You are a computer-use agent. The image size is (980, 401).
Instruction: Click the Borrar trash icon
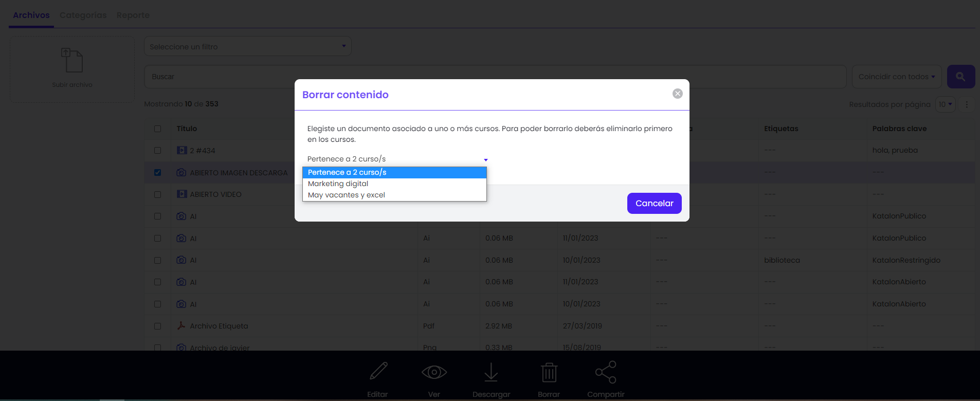coord(549,372)
